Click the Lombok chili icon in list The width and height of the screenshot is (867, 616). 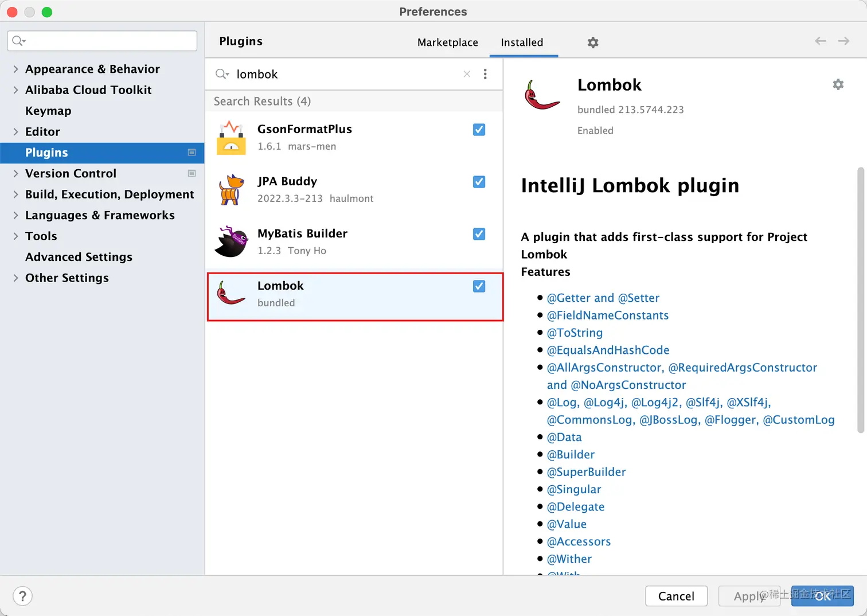(x=231, y=293)
